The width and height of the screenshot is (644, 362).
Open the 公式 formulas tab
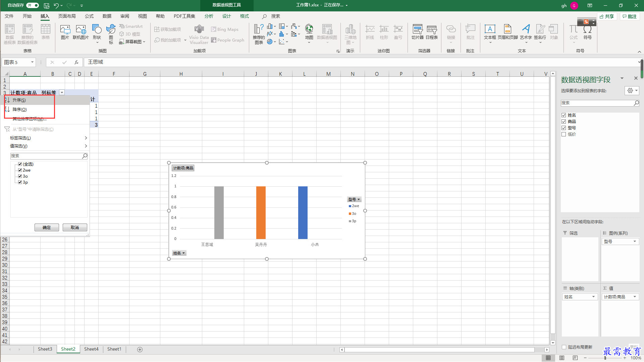[89, 16]
